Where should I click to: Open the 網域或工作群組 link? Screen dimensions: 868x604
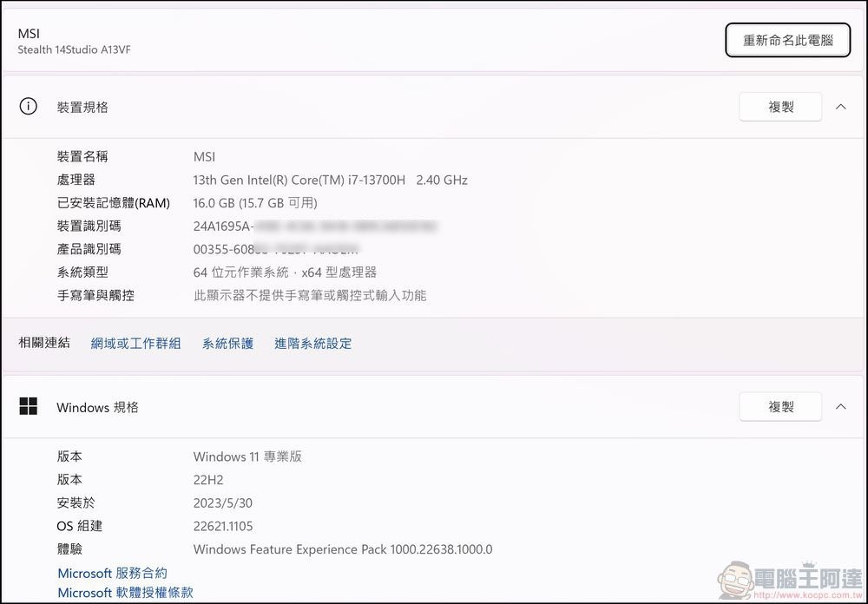pyautogui.click(x=135, y=343)
